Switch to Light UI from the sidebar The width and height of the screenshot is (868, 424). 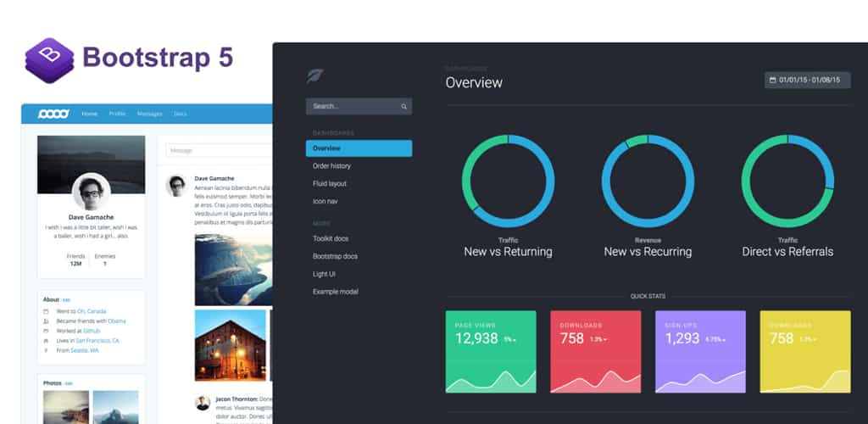pyautogui.click(x=324, y=274)
